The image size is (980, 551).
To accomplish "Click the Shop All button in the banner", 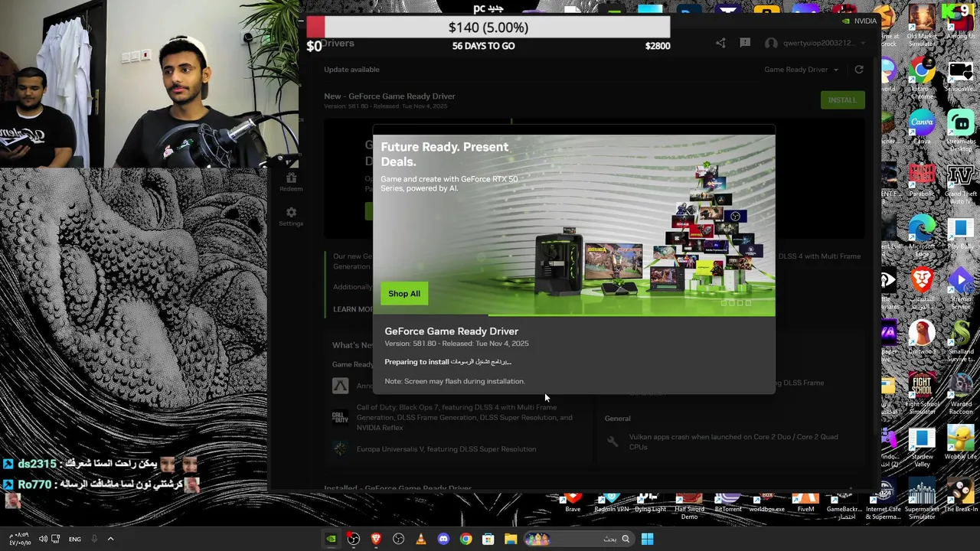I will 404,294.
